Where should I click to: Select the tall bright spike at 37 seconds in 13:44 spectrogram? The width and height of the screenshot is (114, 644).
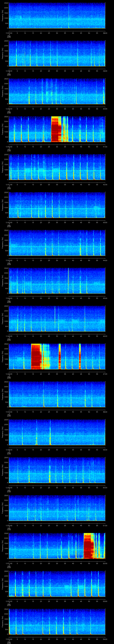[68, 280]
